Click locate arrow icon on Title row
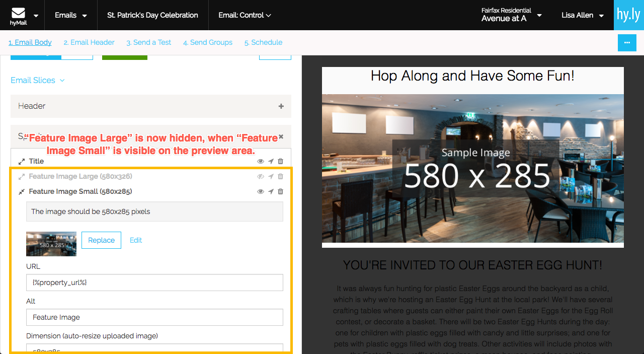 point(271,162)
